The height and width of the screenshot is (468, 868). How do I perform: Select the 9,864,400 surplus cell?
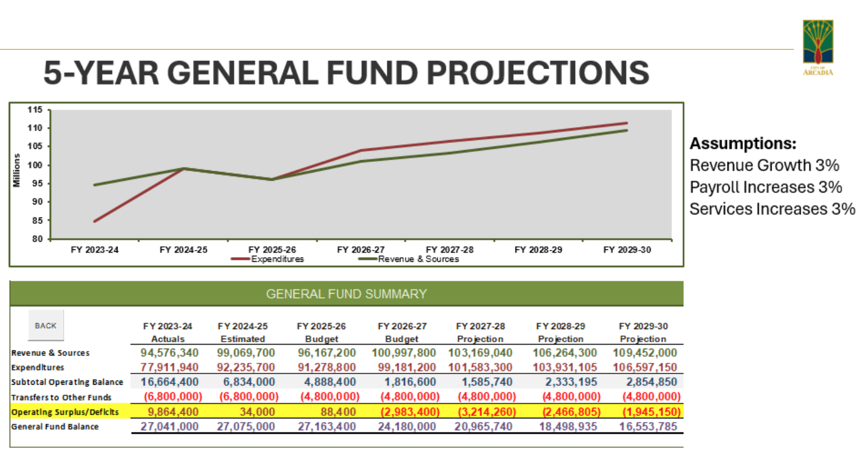(x=169, y=411)
